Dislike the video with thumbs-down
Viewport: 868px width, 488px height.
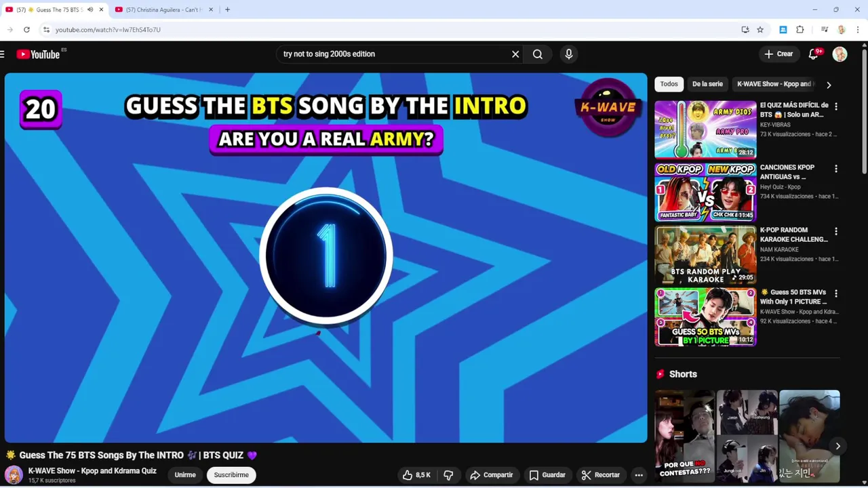448,475
